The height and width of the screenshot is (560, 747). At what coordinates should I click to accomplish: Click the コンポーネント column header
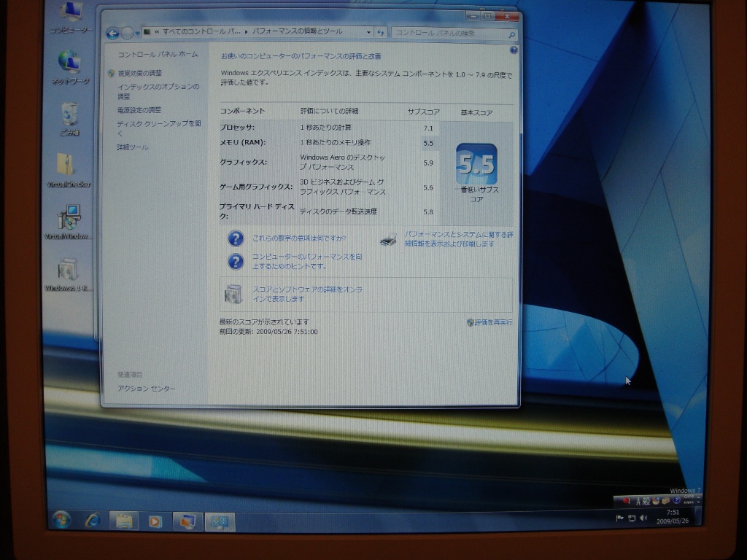coord(242,111)
